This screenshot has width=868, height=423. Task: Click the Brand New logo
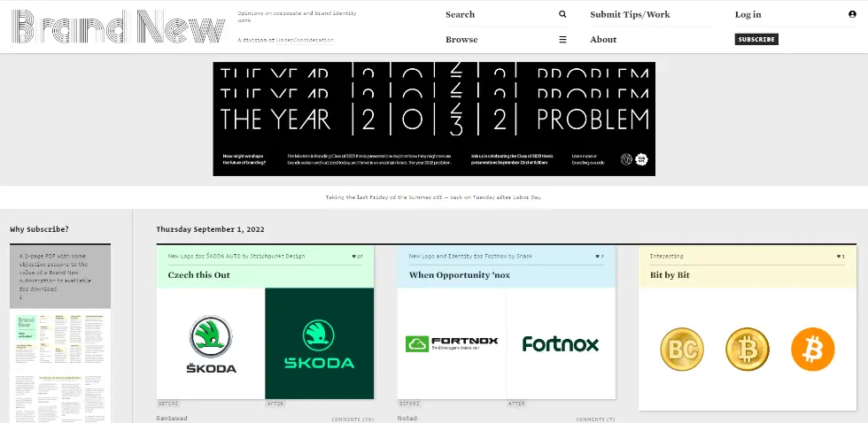[x=118, y=27]
